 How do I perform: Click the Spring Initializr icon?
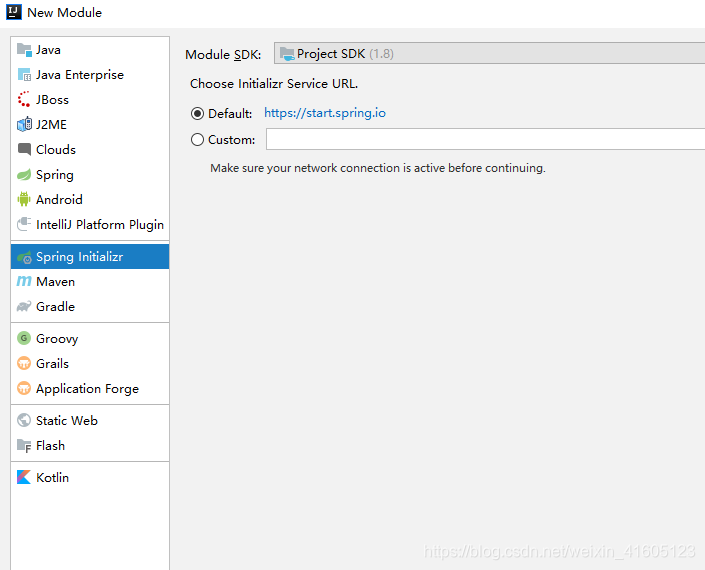(24, 257)
